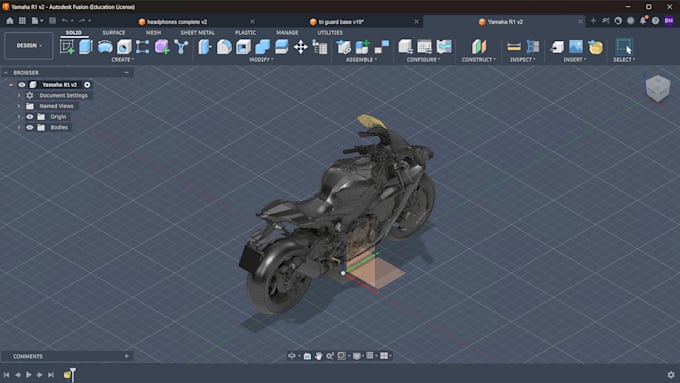The width and height of the screenshot is (680, 383).
Task: Expand the Bodies folder
Action: click(19, 128)
